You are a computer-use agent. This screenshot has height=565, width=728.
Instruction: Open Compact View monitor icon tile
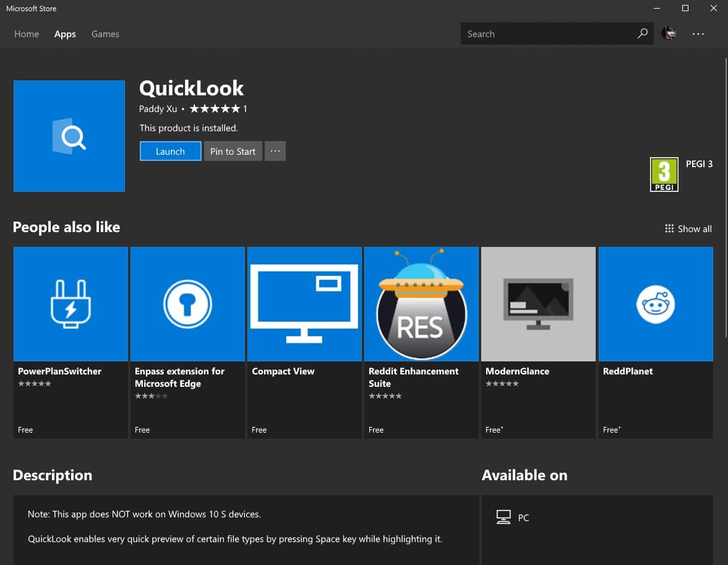point(304,304)
